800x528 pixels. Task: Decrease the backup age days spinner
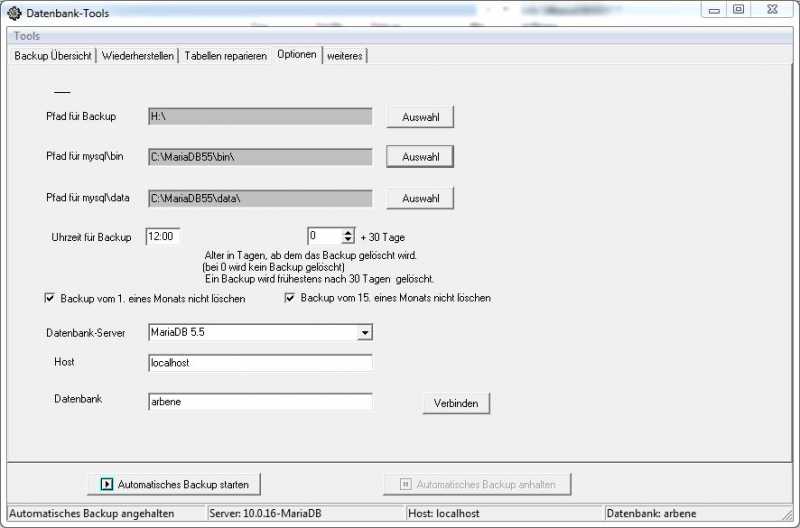point(348,241)
